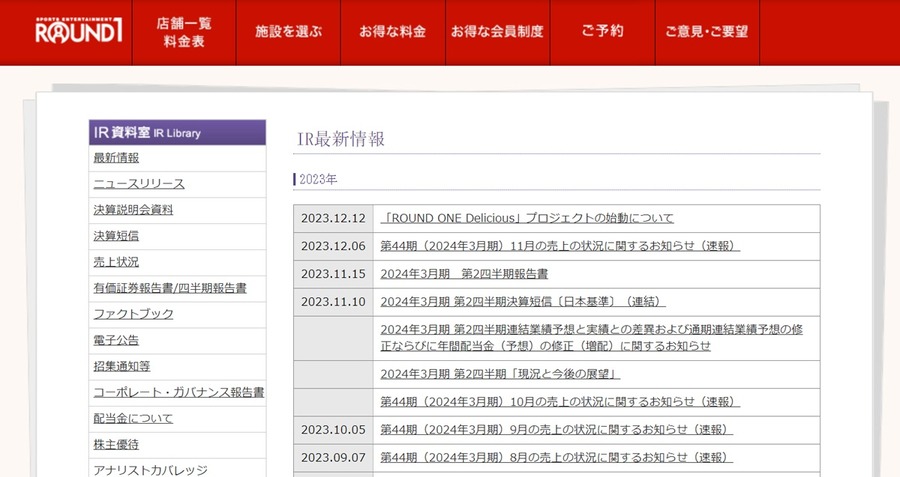Click date cell 2023.12.06
This screenshot has width=900, height=477.
pyautogui.click(x=333, y=246)
